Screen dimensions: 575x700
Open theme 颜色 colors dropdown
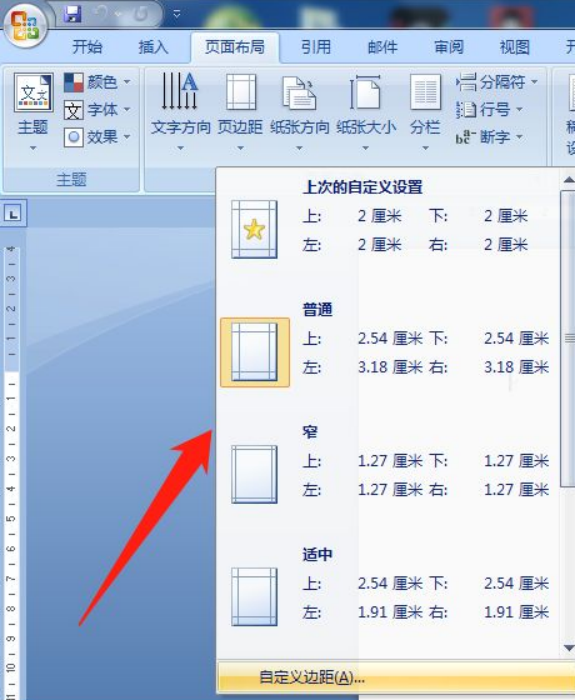97,82
